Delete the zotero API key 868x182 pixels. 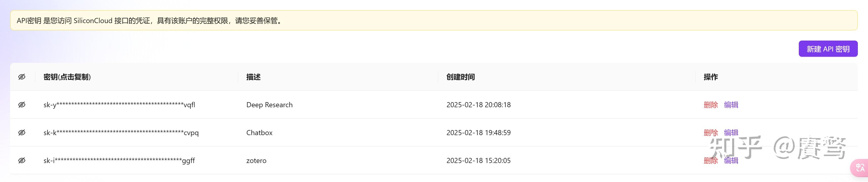(x=711, y=161)
